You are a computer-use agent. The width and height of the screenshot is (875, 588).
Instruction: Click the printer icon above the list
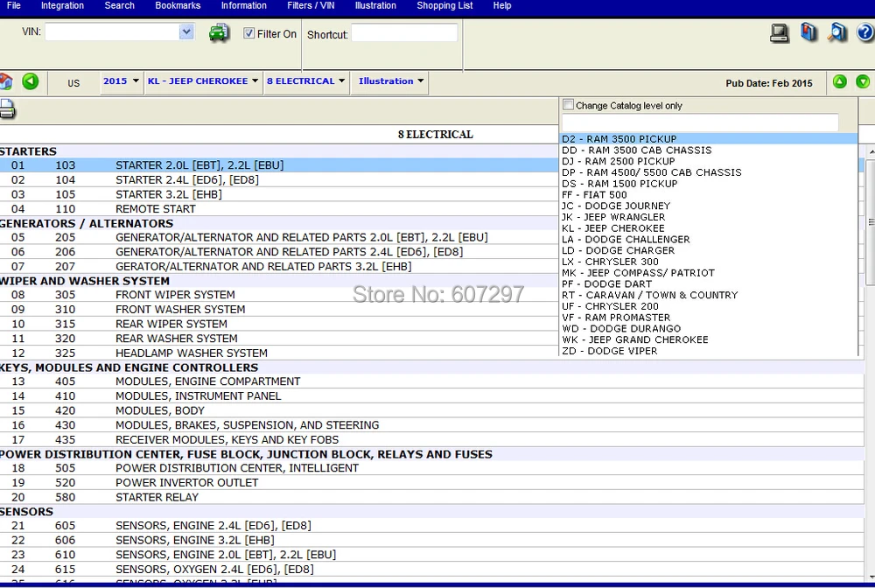coord(7,108)
